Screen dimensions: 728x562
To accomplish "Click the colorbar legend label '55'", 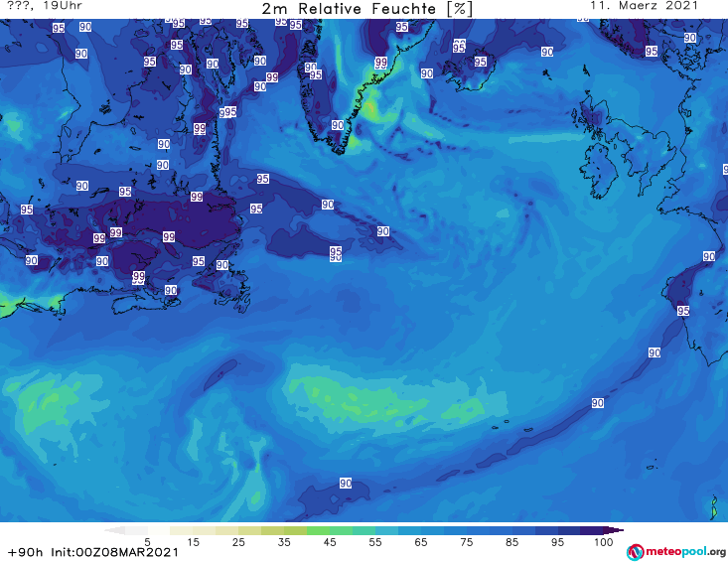I will (374, 542).
